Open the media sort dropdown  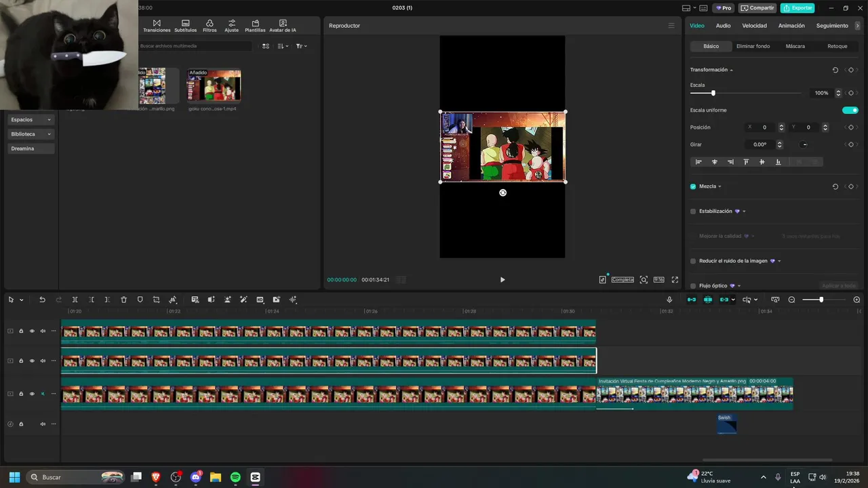pos(283,46)
